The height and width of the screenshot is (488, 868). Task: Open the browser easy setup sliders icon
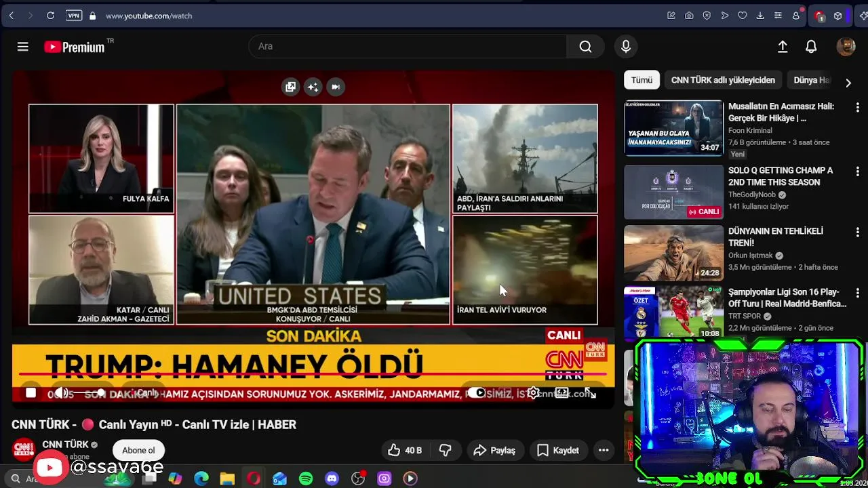[x=778, y=16]
